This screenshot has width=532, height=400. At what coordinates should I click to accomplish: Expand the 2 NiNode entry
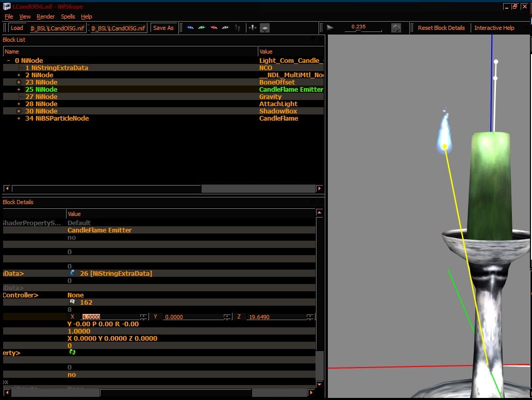point(19,75)
